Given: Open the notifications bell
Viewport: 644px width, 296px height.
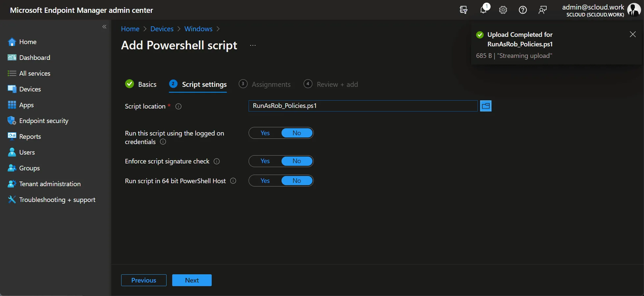Looking at the screenshot, I should point(483,10).
